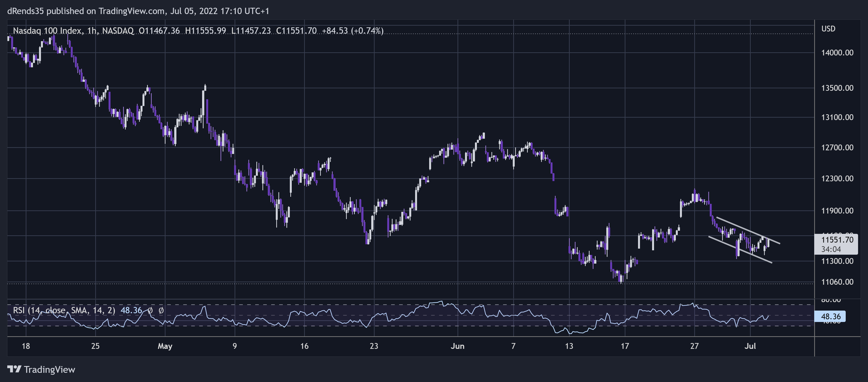Click the 11300.00 price axis label

point(837,261)
